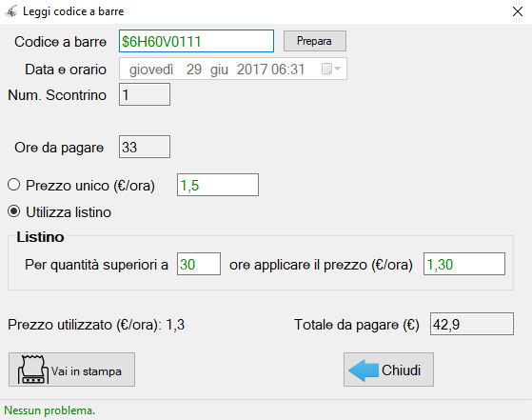The width and height of the screenshot is (532, 420).
Task: Focus the Codice a barre input field
Action: click(x=196, y=41)
